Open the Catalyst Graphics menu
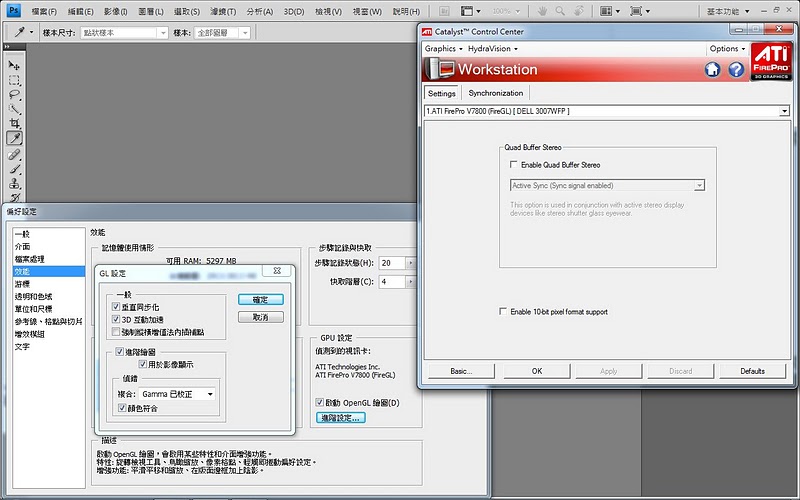Image resolution: width=800 pixels, height=500 pixels. (443, 48)
